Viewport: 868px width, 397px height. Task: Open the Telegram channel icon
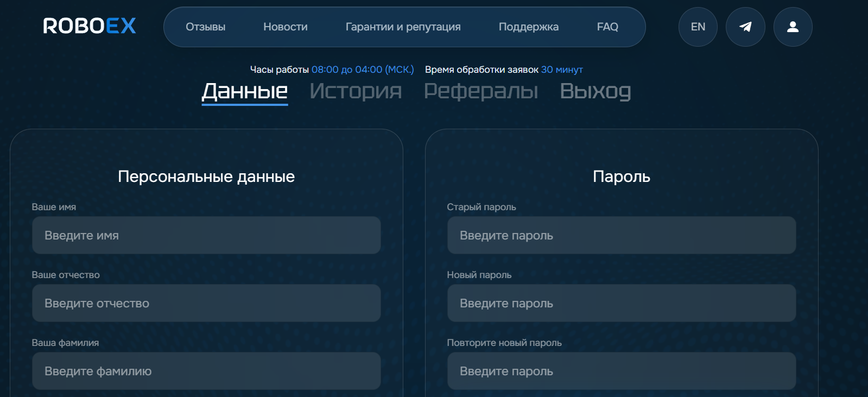pos(745,27)
